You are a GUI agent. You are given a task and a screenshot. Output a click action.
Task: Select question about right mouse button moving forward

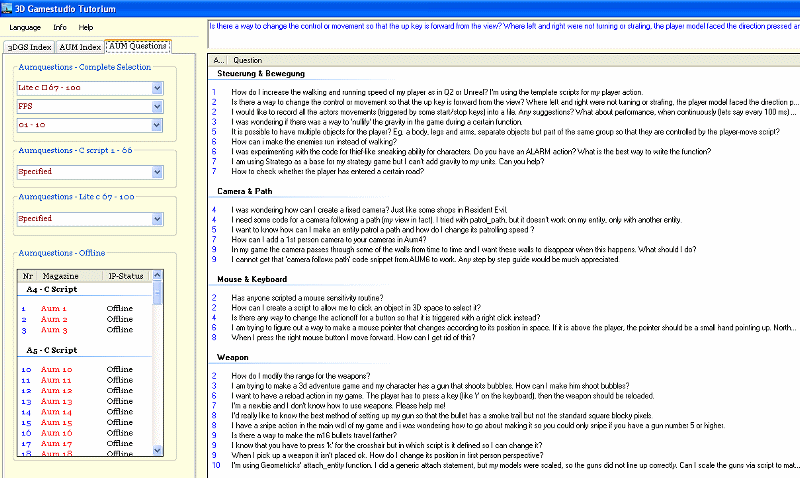[353, 338]
